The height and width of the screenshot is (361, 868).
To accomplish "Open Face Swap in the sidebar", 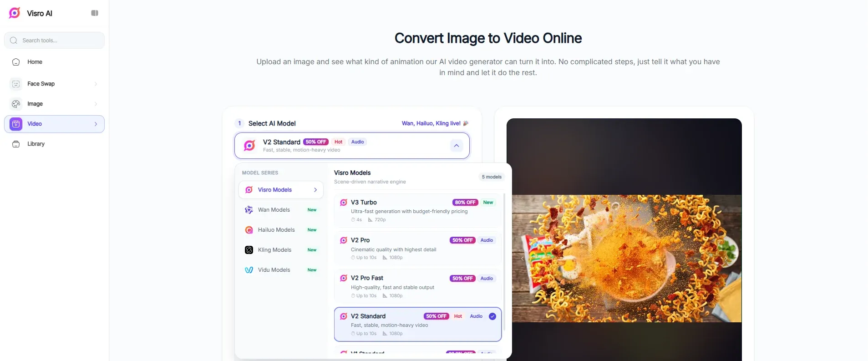I will pos(54,84).
